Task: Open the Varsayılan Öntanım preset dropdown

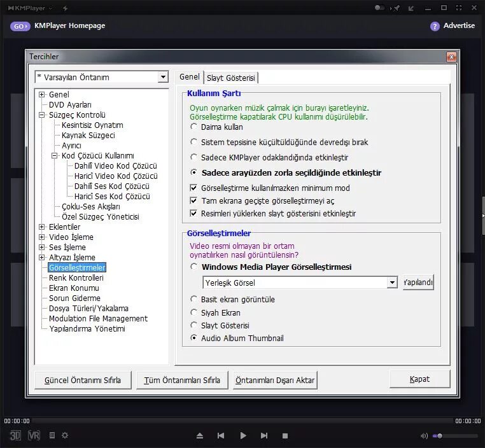Action: [163, 77]
